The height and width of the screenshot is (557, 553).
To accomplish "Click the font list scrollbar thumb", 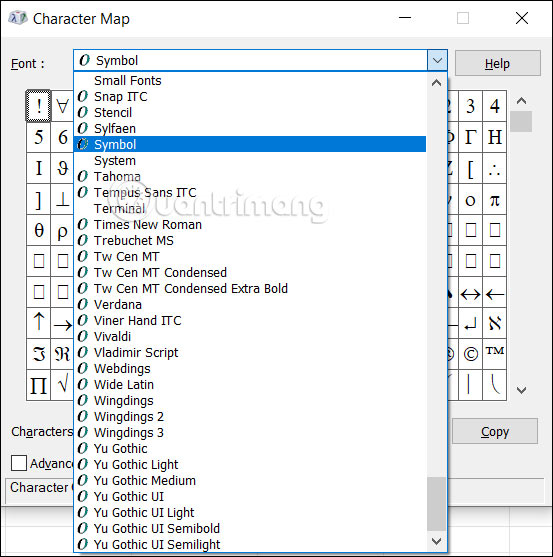I will point(437,503).
